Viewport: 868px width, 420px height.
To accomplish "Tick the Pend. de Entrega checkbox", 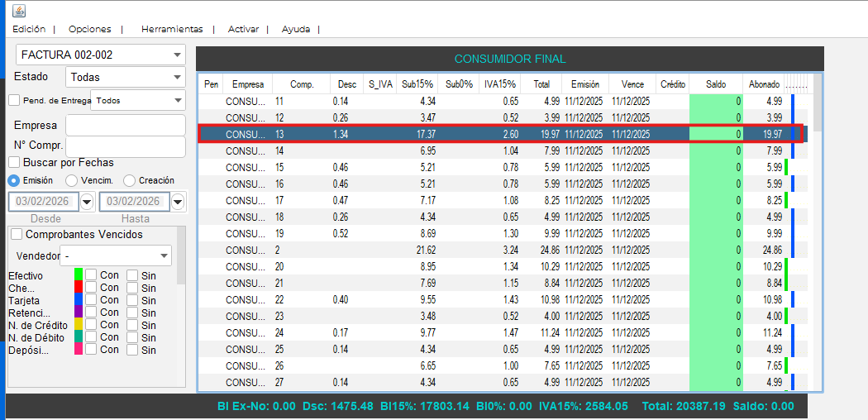I will click(x=14, y=100).
